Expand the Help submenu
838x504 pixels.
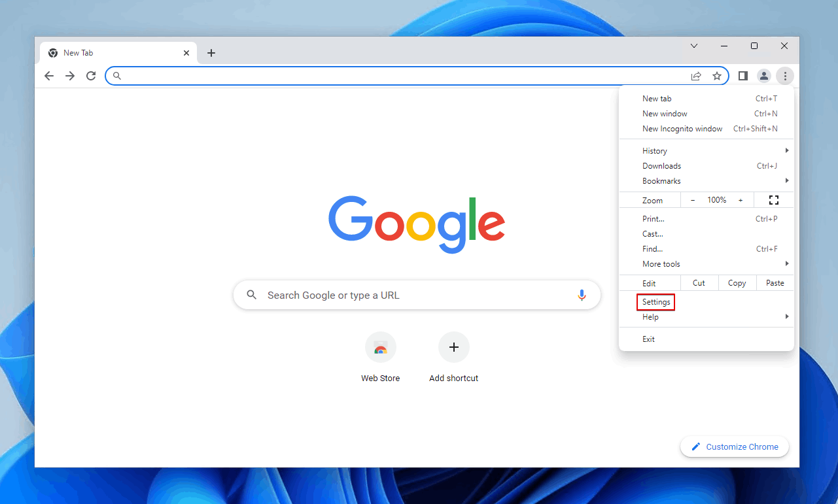point(707,317)
